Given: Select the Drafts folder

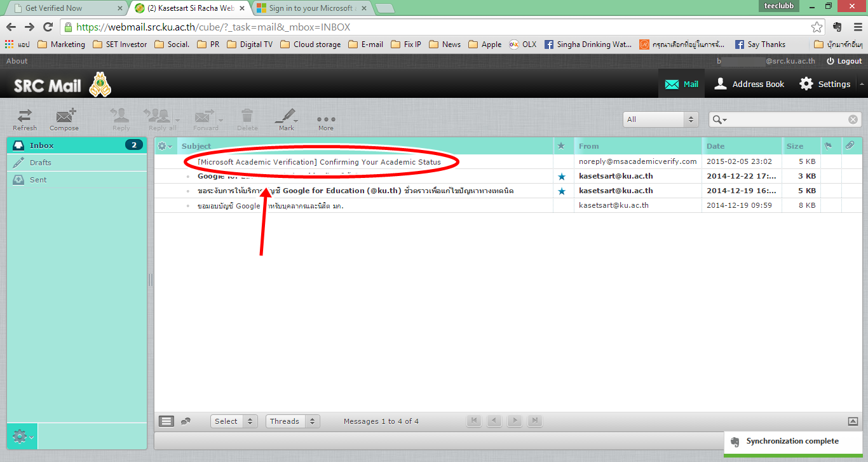Looking at the screenshot, I should [77, 163].
